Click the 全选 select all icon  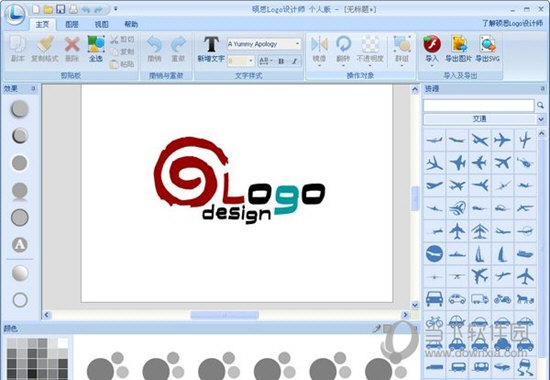(x=96, y=48)
